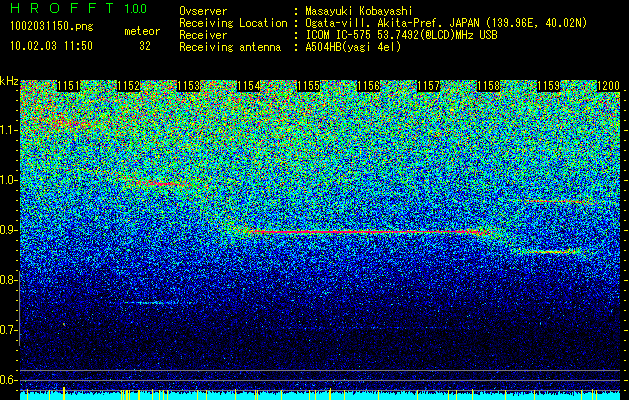Click the 0.8 frequency axis label

click(x=9, y=280)
